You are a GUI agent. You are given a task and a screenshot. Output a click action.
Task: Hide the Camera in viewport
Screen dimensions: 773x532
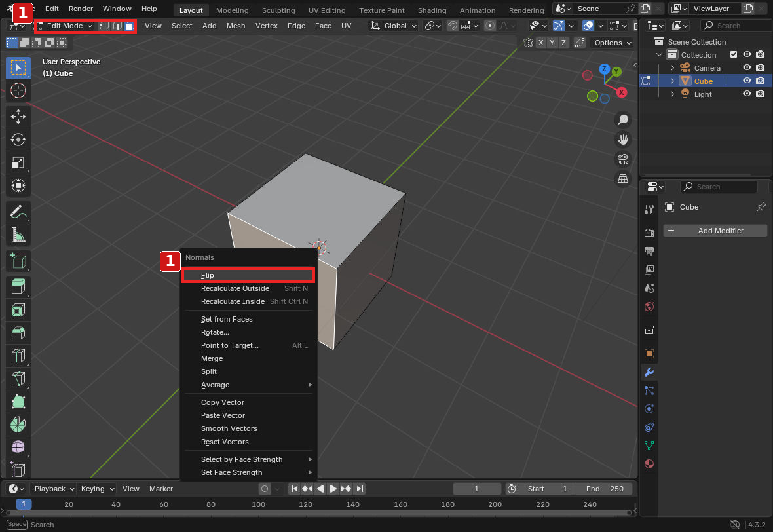coord(747,67)
